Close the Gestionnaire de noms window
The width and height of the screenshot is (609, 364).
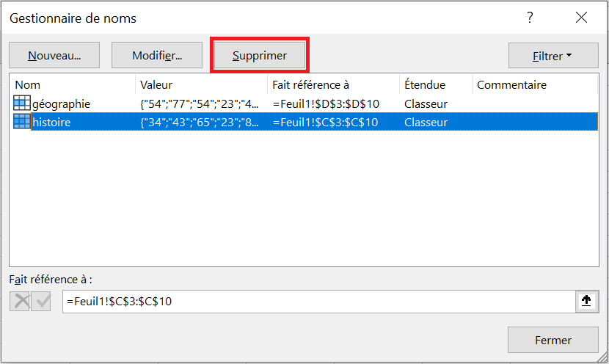pyautogui.click(x=581, y=18)
